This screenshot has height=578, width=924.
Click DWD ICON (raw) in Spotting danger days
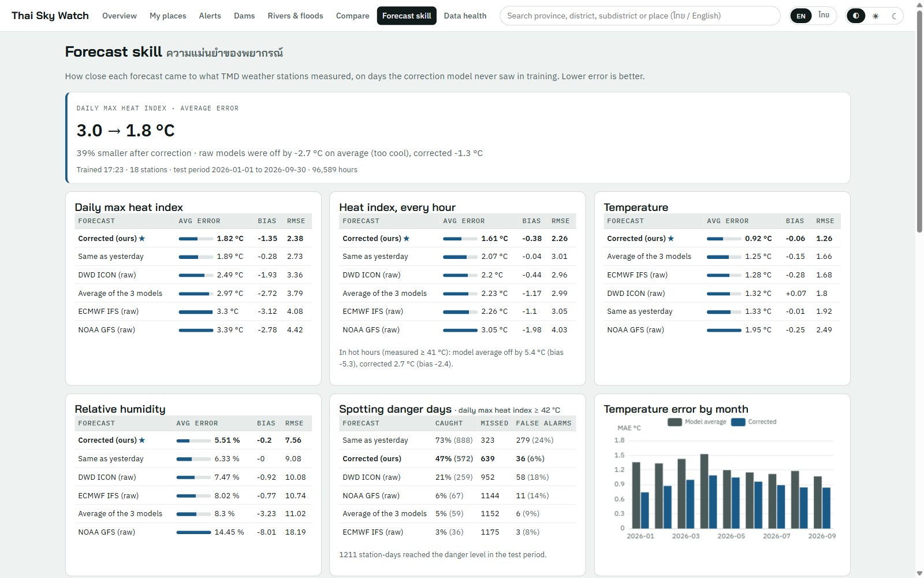click(x=371, y=477)
